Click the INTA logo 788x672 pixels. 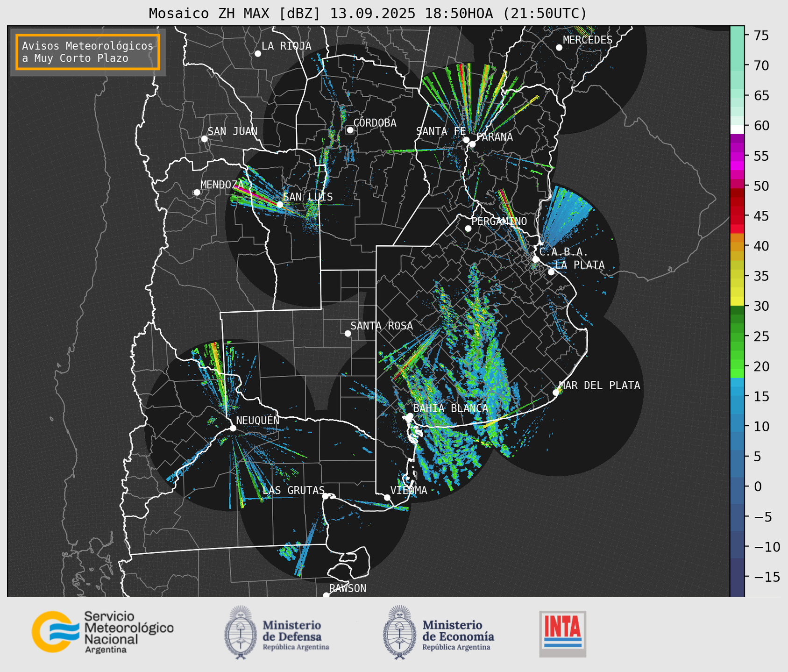tap(562, 634)
